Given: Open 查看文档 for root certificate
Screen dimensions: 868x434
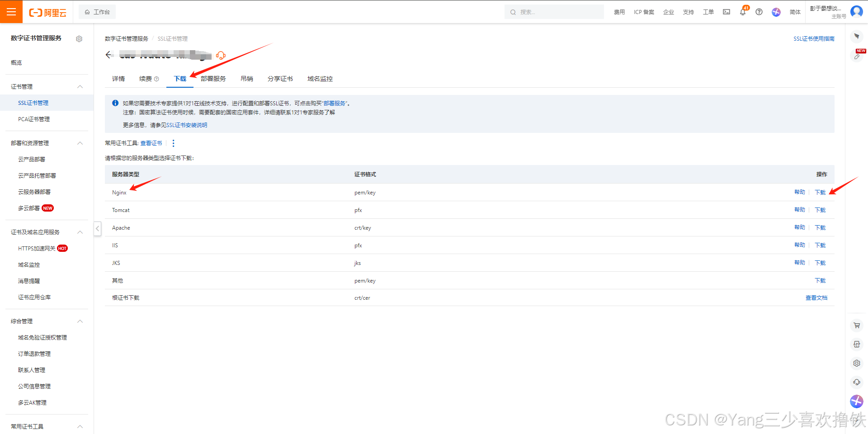Looking at the screenshot, I should coord(816,298).
